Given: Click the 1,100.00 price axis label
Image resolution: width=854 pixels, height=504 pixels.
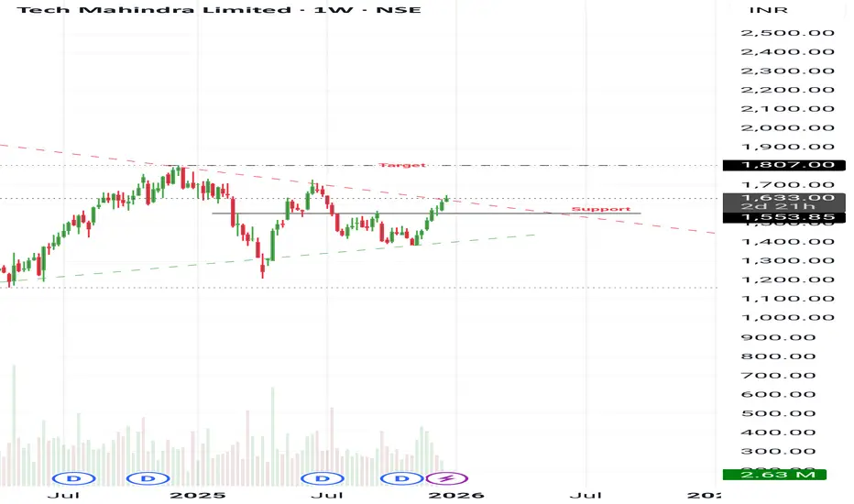Looking at the screenshot, I should (787, 299).
